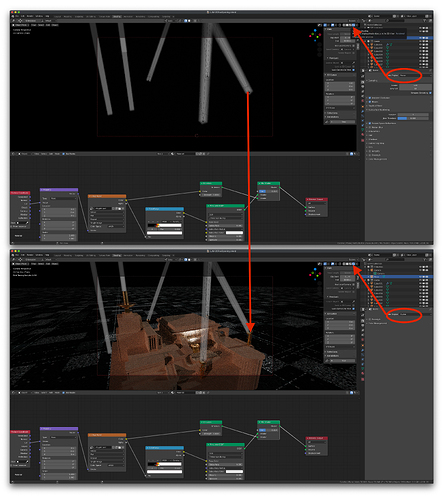
Task: Select ColorRamp node header in bottom window
Action: pos(164,448)
